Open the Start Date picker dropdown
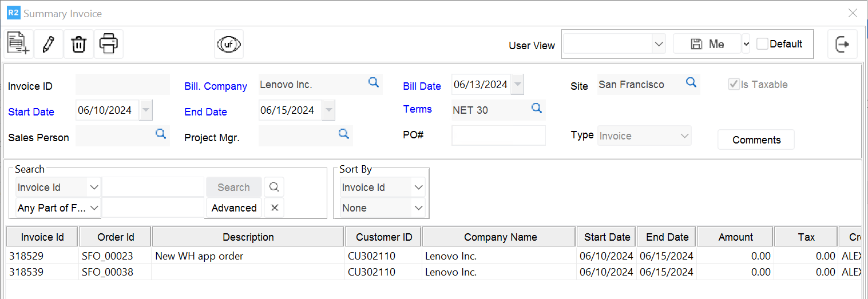 146,110
